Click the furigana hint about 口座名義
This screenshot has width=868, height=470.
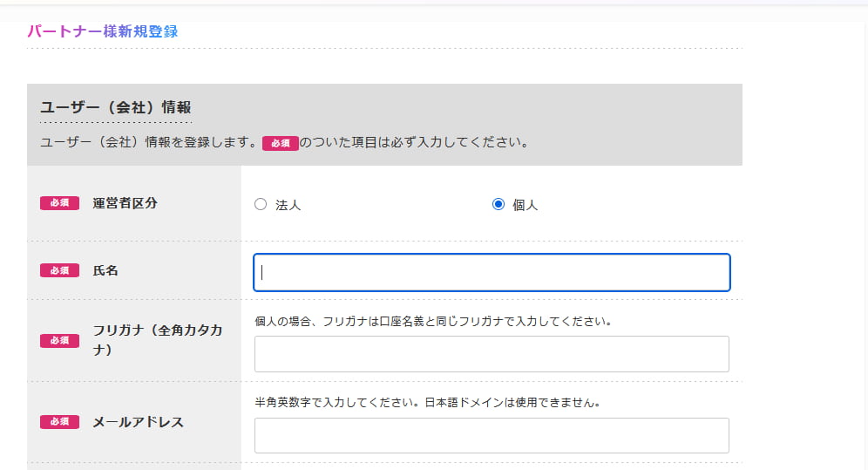tap(433, 321)
